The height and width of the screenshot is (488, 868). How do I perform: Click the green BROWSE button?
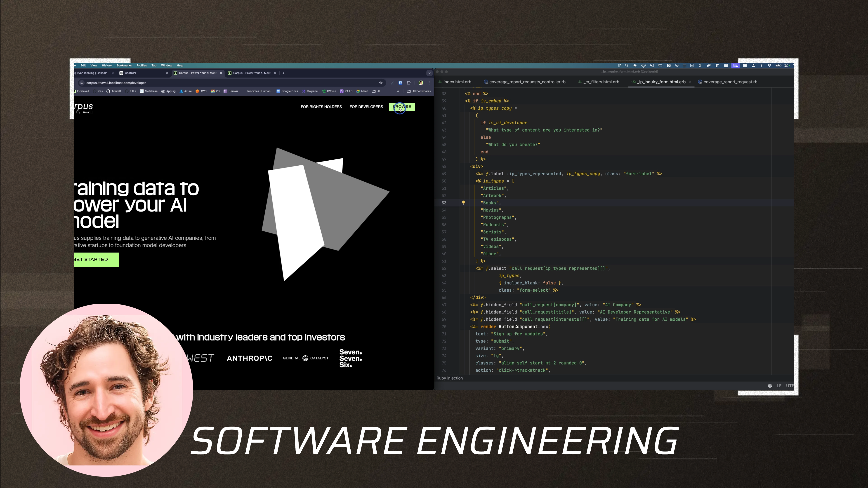point(402,107)
